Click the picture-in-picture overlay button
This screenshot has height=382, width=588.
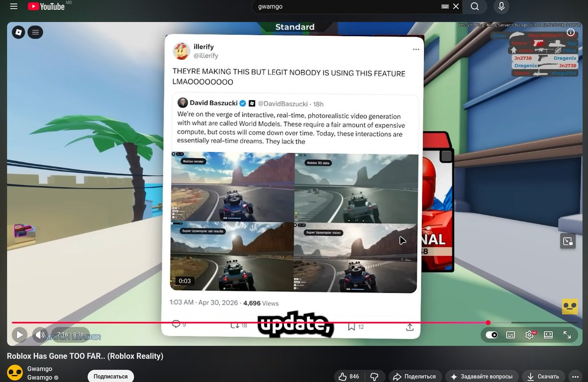[x=568, y=241]
